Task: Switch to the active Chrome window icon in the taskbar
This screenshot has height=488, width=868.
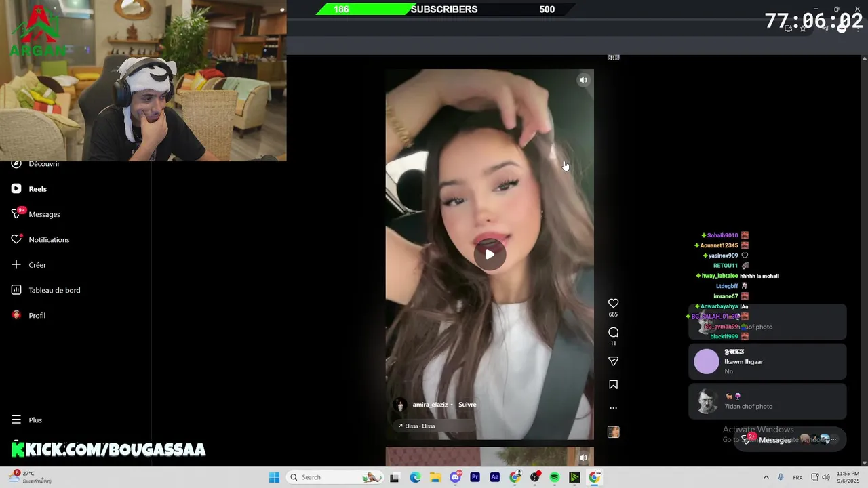Action: pos(594,477)
